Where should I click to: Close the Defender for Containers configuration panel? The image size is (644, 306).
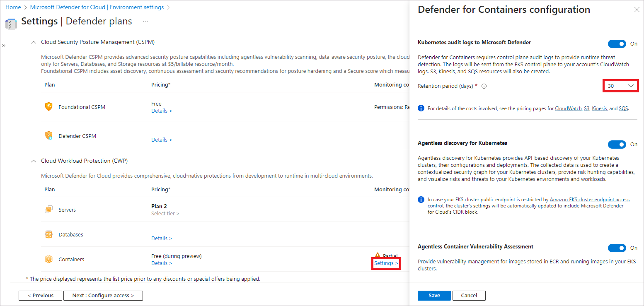point(637,10)
